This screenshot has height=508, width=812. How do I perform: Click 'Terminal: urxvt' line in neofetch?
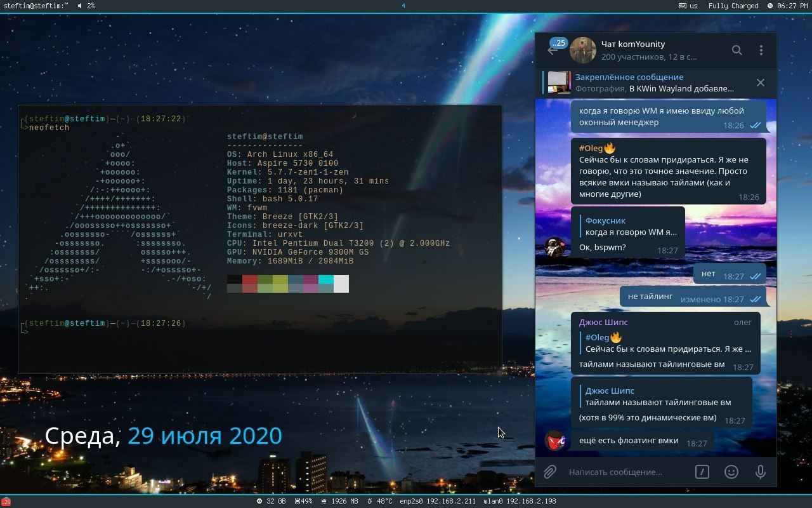pyautogui.click(x=265, y=234)
